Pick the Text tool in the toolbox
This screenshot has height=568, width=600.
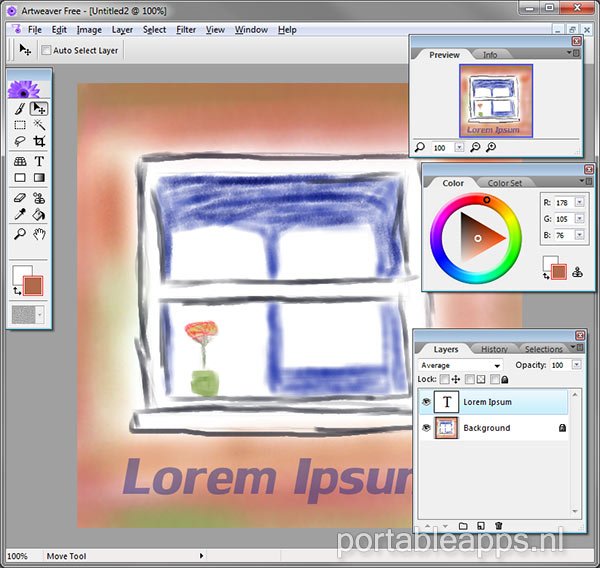[39, 161]
